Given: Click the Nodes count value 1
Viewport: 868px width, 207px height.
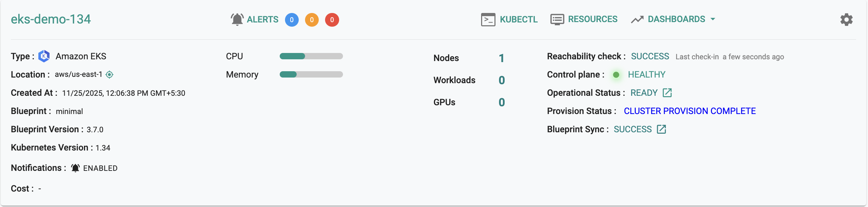Looking at the screenshot, I should coord(501,58).
